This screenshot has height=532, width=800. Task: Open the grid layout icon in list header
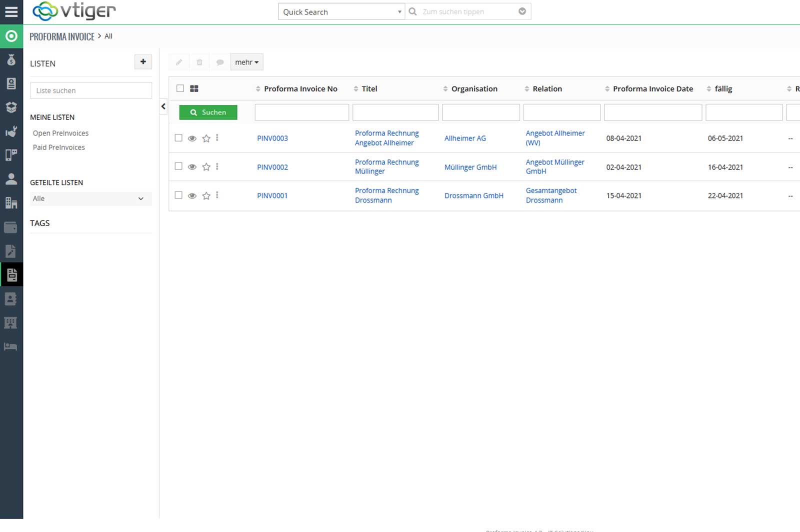[194, 88]
